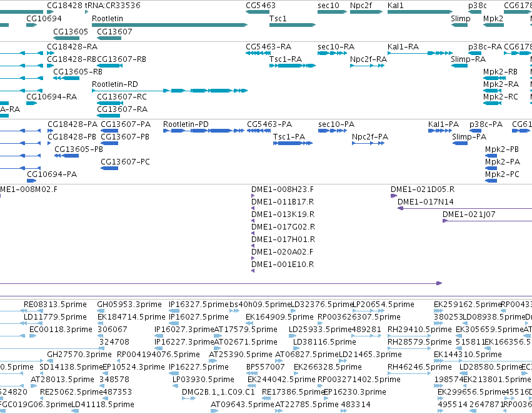532x414 pixels.
Task: Select the CG13605 gene label
Action: pos(71,31)
